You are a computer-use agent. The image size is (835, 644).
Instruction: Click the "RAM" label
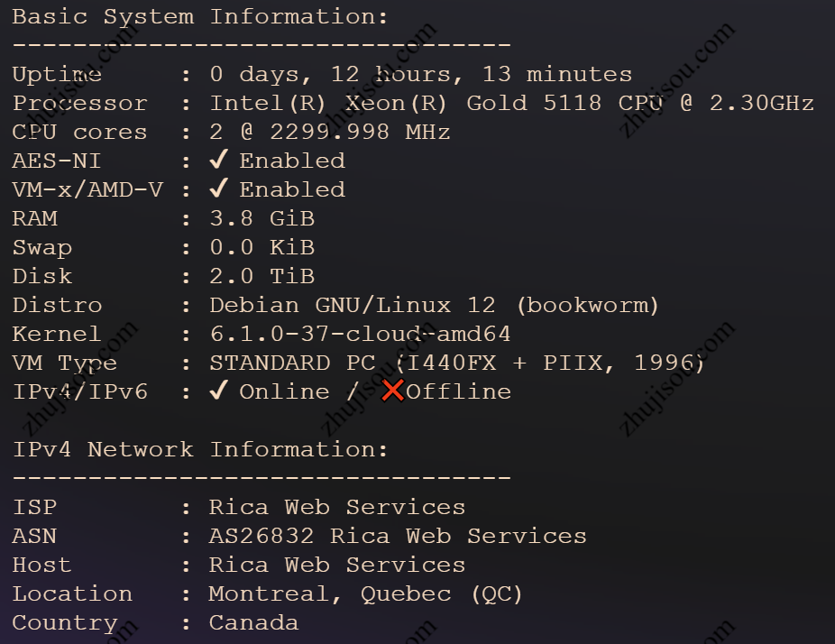point(34,218)
